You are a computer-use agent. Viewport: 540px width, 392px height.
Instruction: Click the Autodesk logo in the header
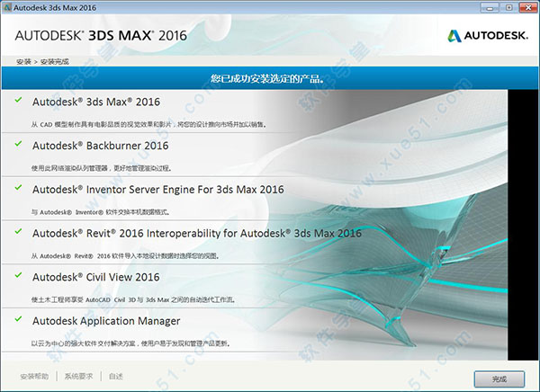coord(485,36)
